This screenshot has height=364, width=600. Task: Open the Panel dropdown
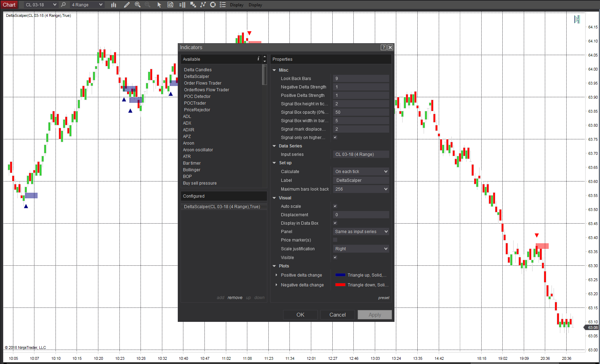click(361, 232)
